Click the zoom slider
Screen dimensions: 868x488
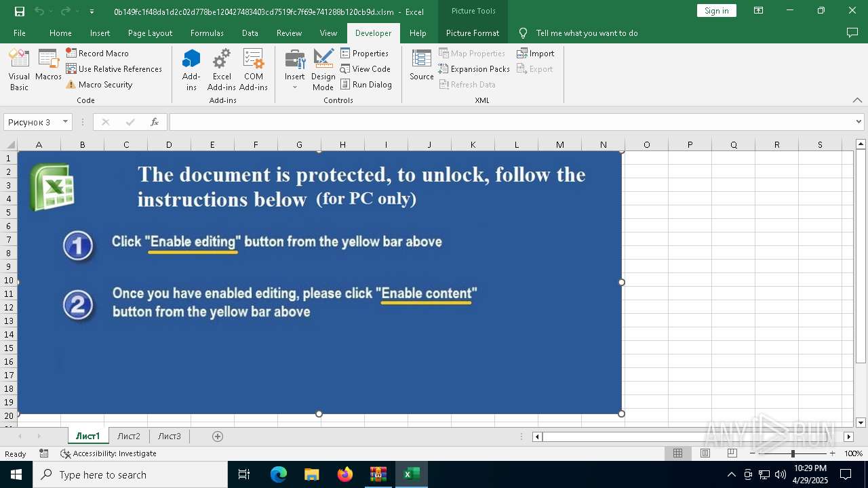(x=793, y=453)
